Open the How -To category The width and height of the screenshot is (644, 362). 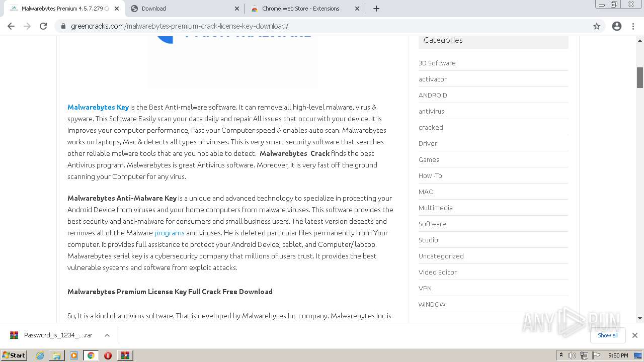point(430,175)
